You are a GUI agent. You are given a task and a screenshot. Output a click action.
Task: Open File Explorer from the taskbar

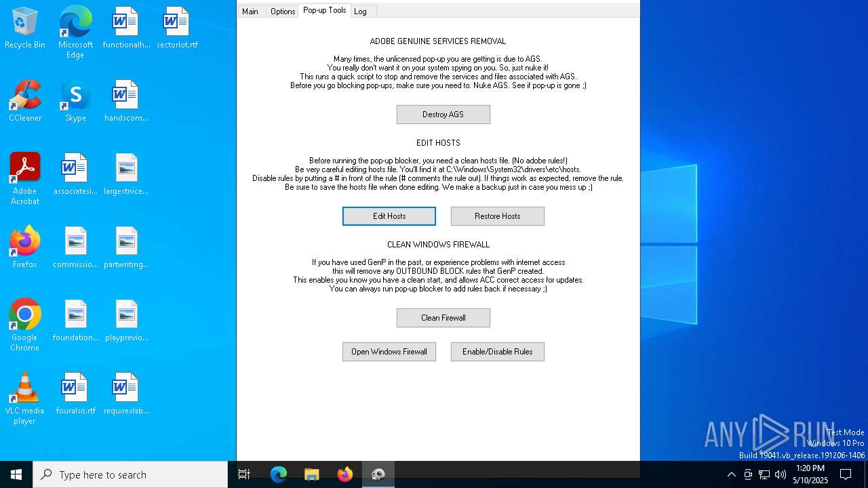click(312, 474)
